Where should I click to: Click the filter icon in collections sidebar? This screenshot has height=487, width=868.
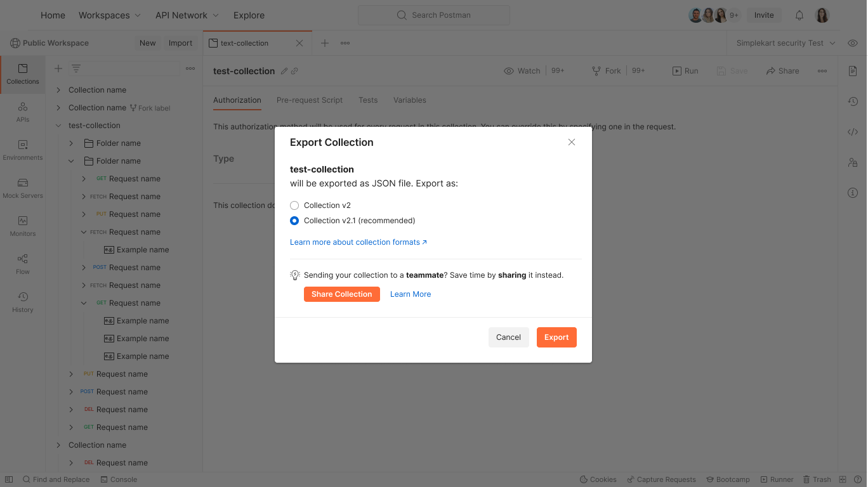click(76, 68)
